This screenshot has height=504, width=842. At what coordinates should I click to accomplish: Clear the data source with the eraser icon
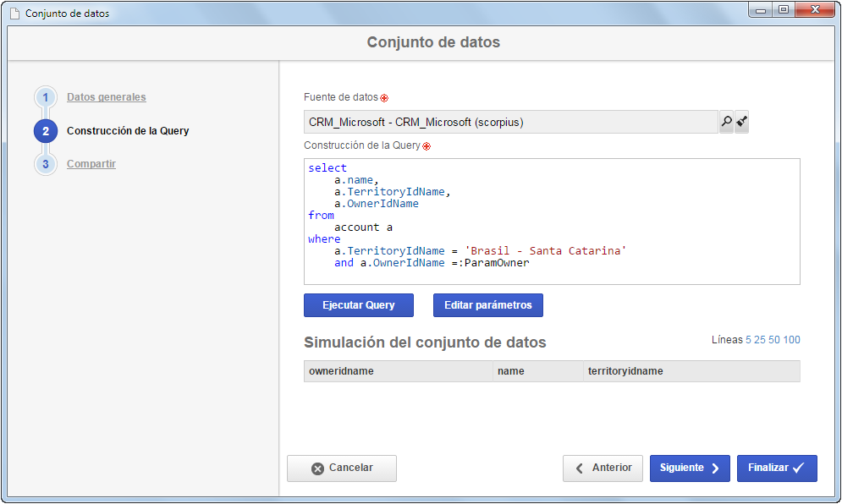tap(741, 122)
